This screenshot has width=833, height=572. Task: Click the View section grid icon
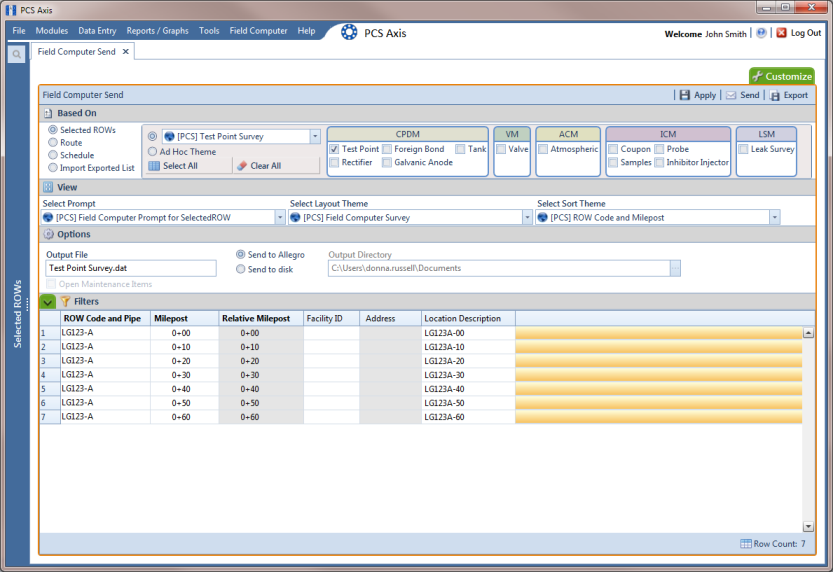coord(48,187)
